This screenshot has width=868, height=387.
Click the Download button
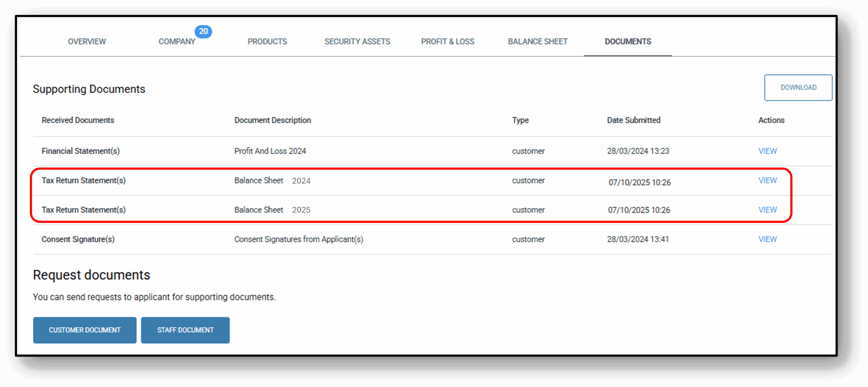798,88
